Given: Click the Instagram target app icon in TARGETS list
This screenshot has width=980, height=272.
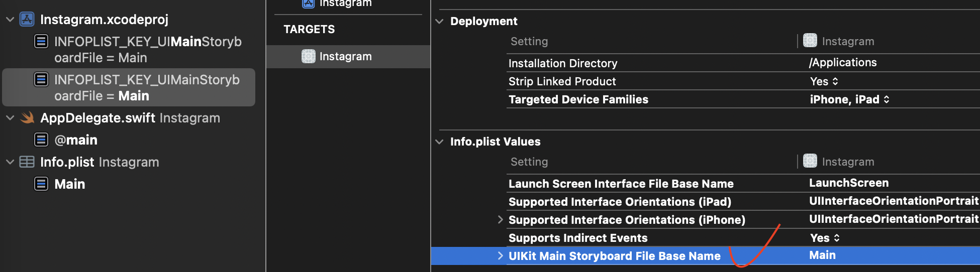Looking at the screenshot, I should pos(308,56).
